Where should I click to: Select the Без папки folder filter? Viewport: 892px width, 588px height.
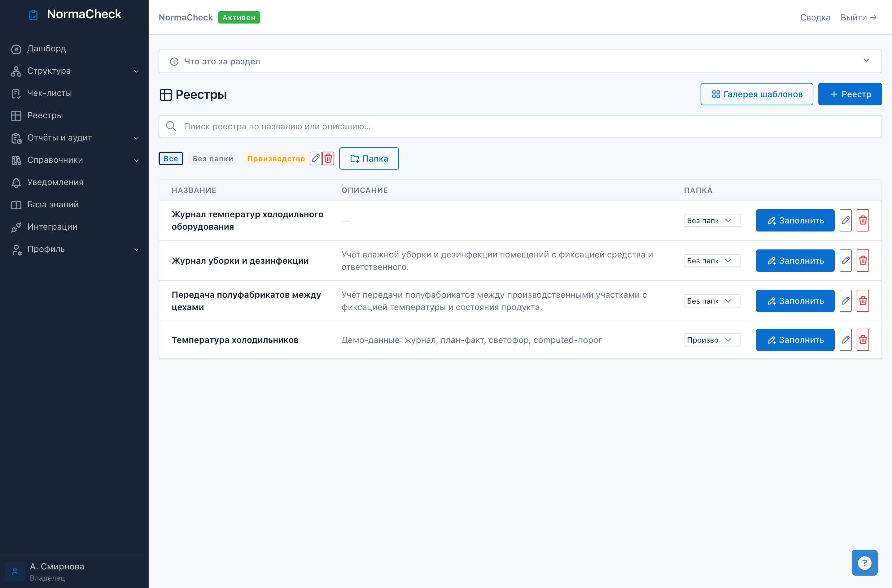pyautogui.click(x=213, y=158)
